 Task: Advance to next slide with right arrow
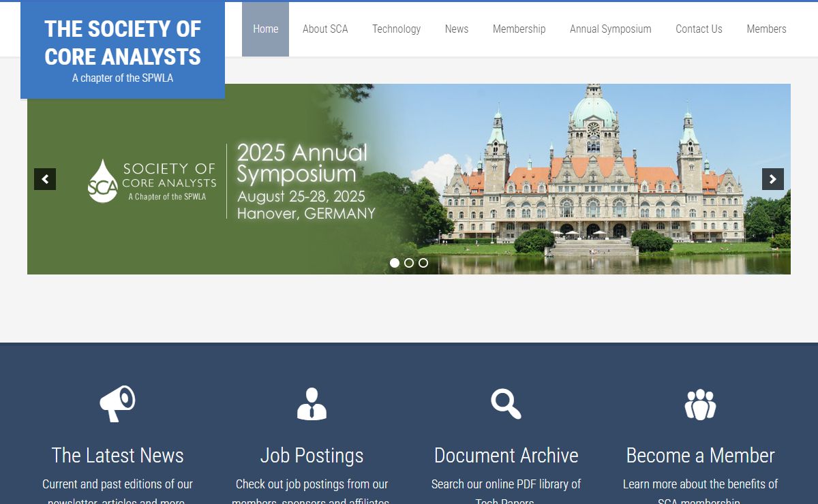pyautogui.click(x=773, y=179)
